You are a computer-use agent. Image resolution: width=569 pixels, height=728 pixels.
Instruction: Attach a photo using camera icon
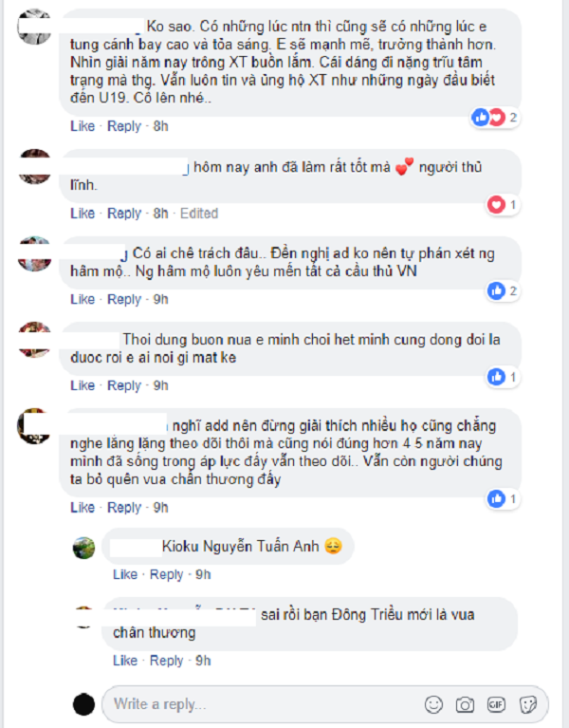pyautogui.click(x=465, y=705)
